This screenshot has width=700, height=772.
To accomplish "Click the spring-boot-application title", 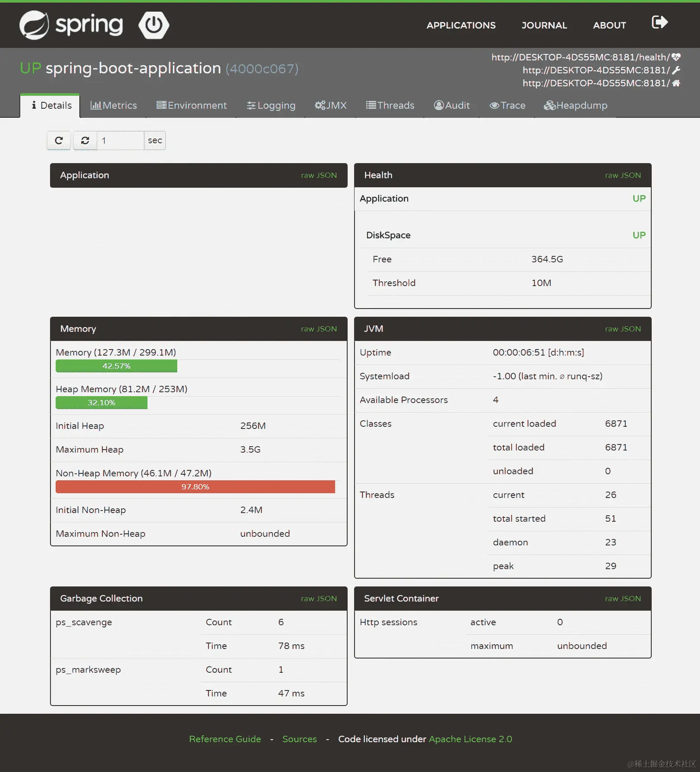I will tap(133, 69).
